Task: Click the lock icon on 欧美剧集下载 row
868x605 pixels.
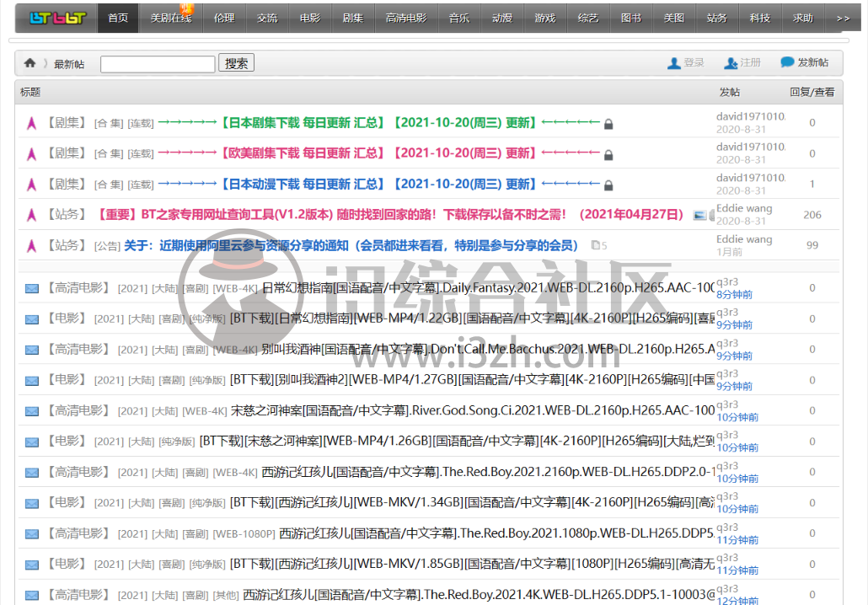Action: point(608,155)
